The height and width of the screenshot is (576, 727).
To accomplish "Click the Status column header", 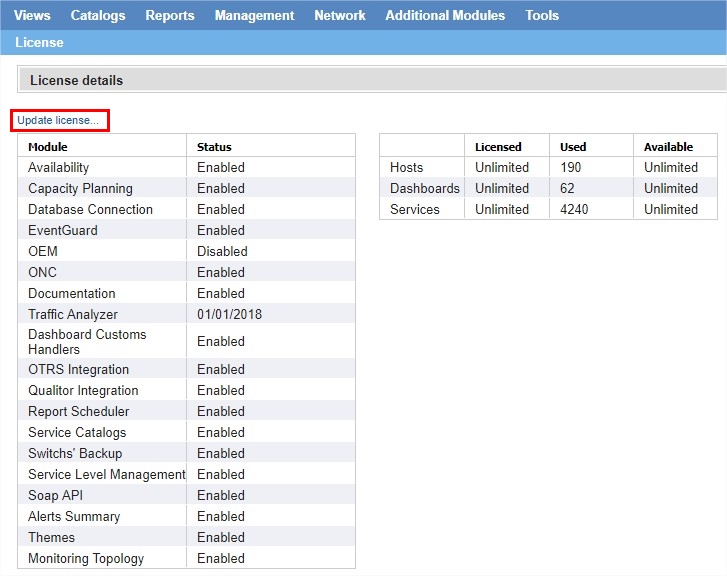I will [x=214, y=147].
